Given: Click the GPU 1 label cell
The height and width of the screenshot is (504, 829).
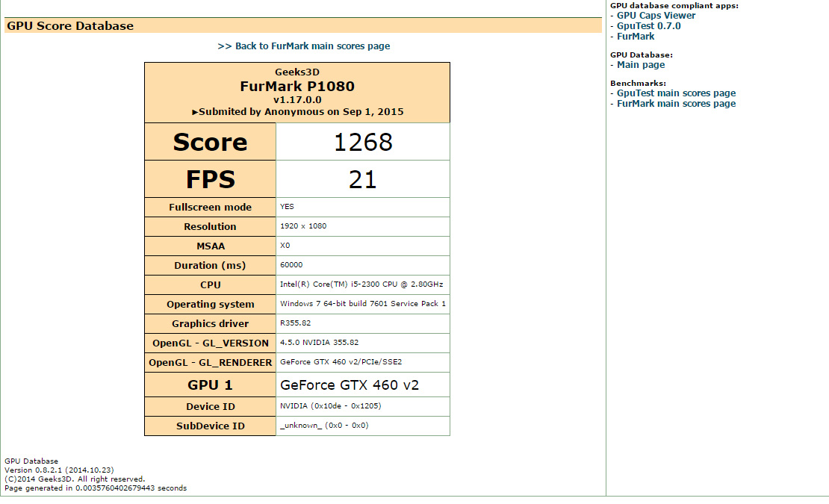Looking at the screenshot, I should click(210, 385).
